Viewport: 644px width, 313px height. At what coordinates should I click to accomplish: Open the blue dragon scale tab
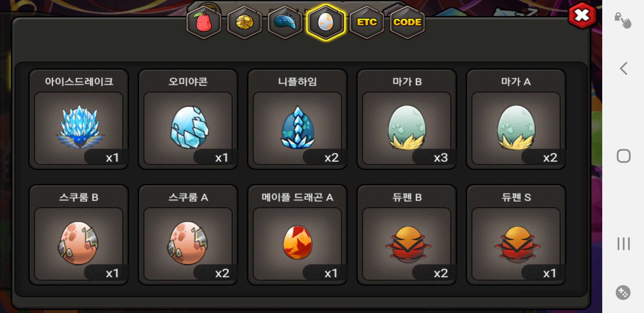click(285, 23)
